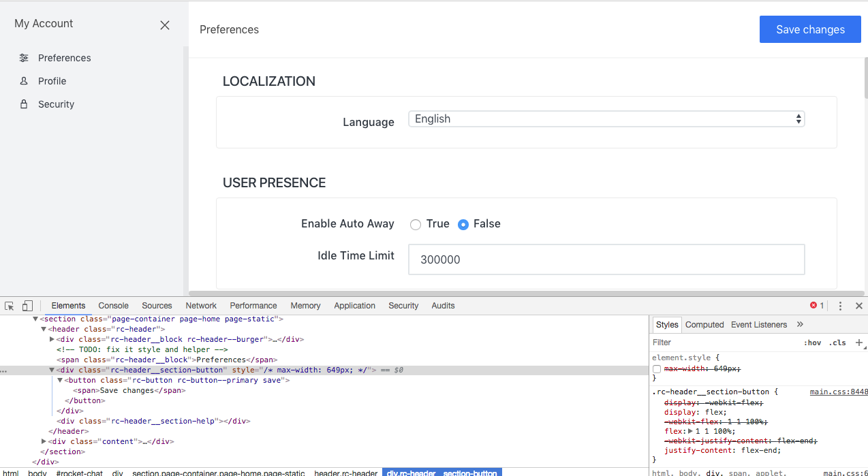Click the Profile user icon in sidebar
868x476 pixels.
click(24, 81)
